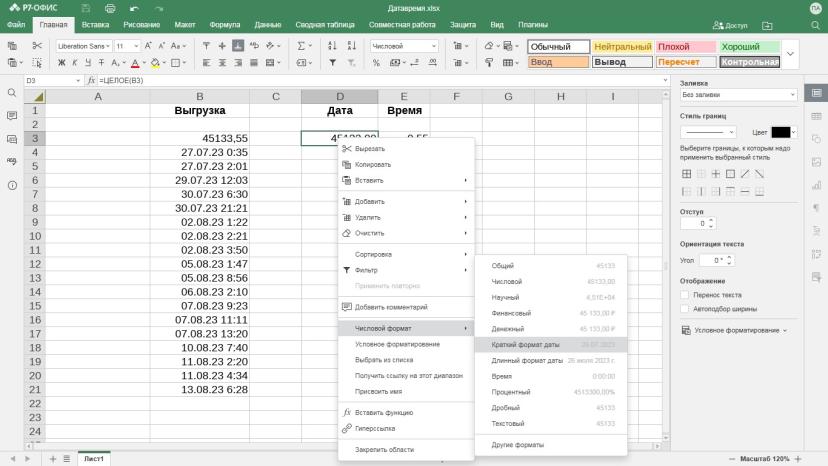This screenshot has height=466, width=828.
Task: Click the fx insert function button
Action: click(x=91, y=80)
